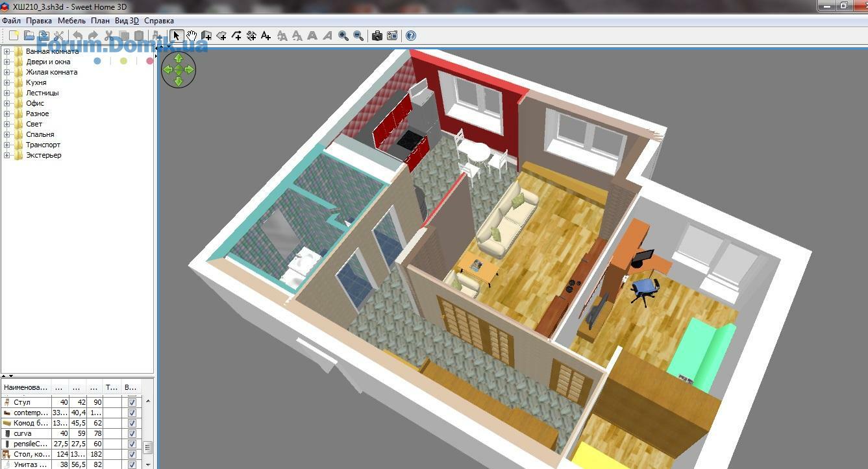The height and width of the screenshot is (469, 868).
Task: Click the Zoom in magnifier icon
Action: pyautogui.click(x=343, y=36)
